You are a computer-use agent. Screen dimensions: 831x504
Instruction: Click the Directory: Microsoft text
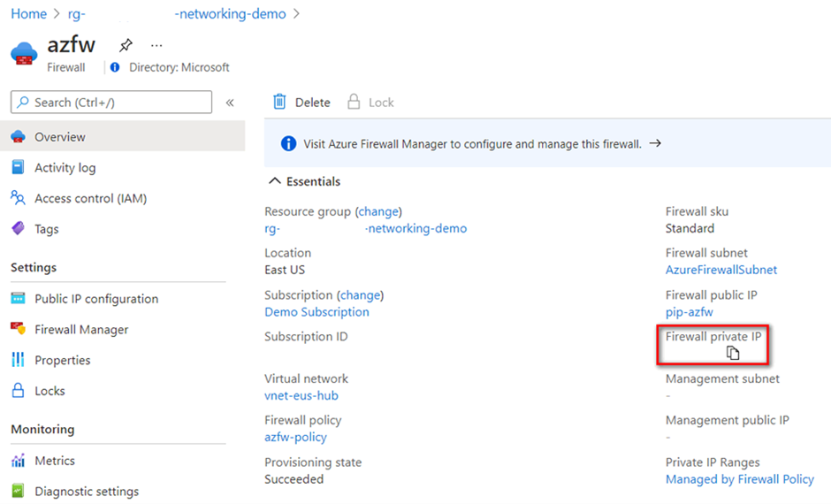[179, 67]
